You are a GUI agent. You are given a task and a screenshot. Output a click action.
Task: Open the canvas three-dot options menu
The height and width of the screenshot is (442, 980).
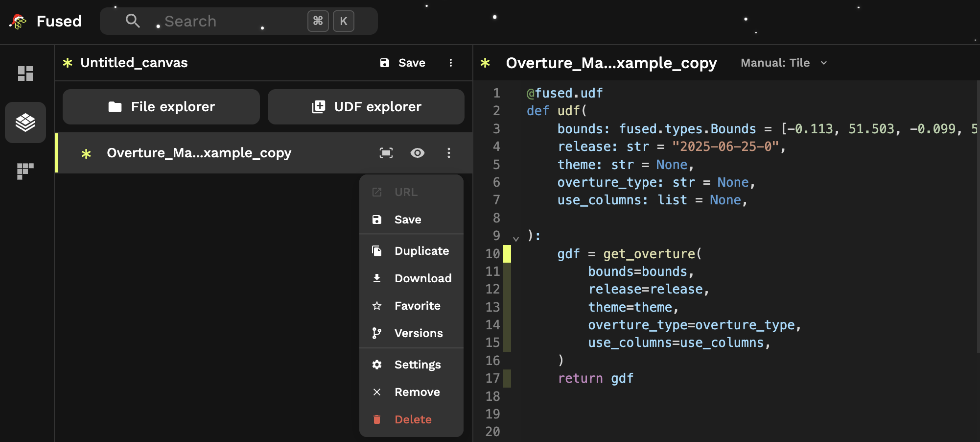point(451,63)
